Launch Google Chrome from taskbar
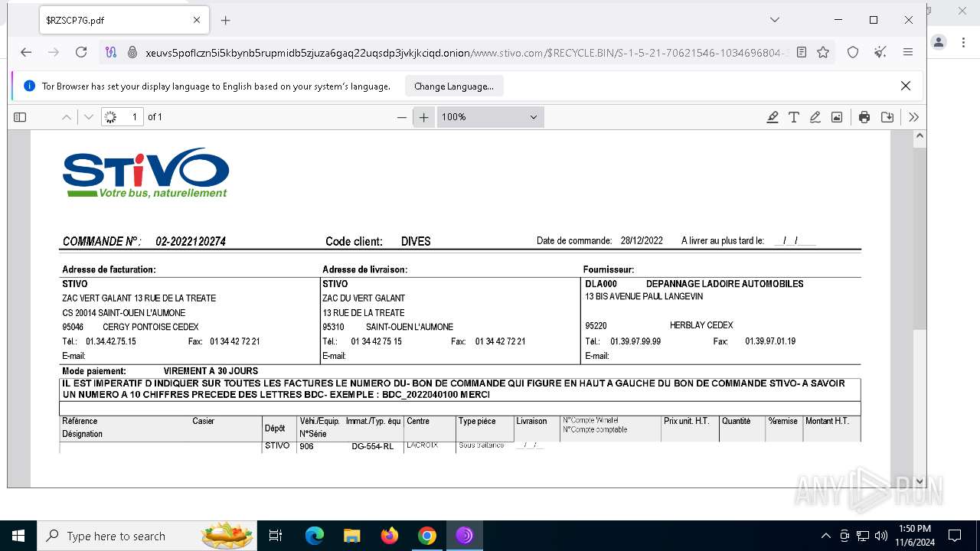This screenshot has height=551, width=980. pyautogui.click(x=426, y=536)
